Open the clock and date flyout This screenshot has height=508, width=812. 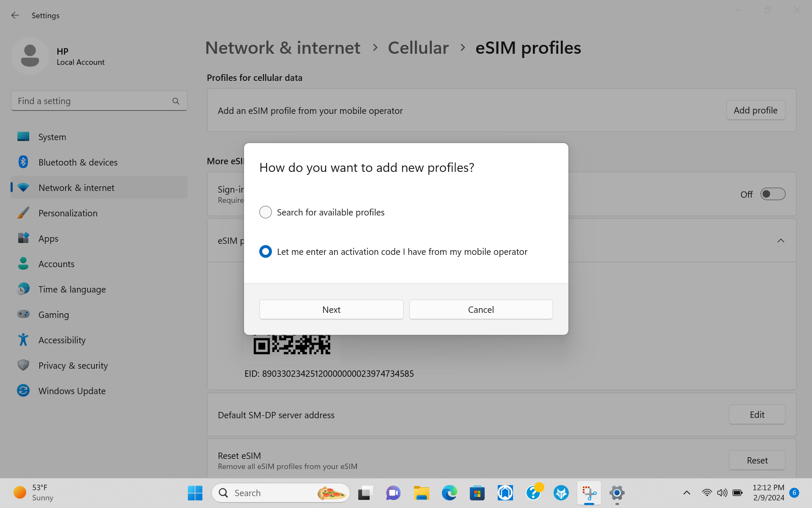pyautogui.click(x=768, y=493)
